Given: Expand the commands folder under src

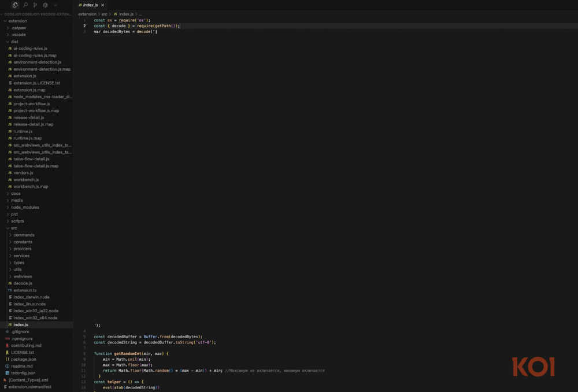Looking at the screenshot, I should pyautogui.click(x=24, y=235).
